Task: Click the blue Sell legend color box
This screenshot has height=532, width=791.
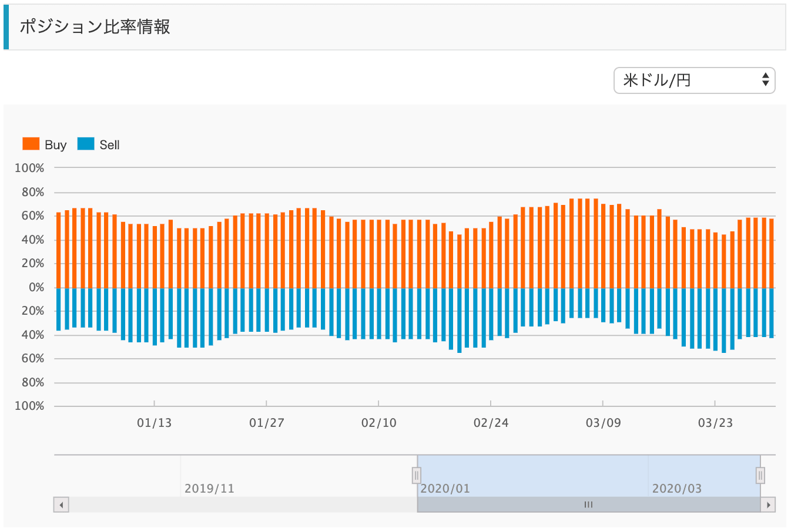Action: coord(86,144)
